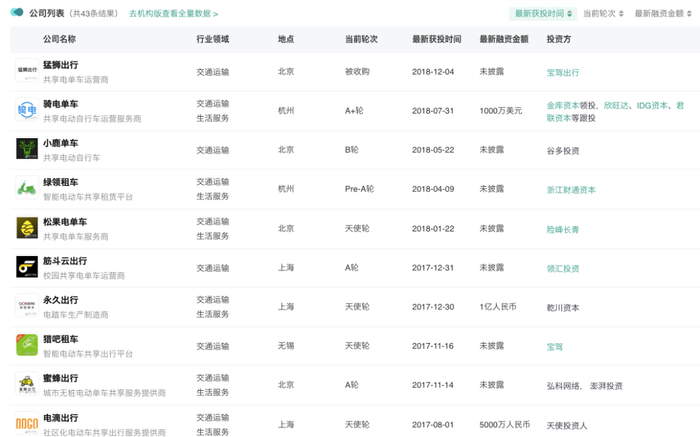Sort by 最新获投时间

pyautogui.click(x=543, y=14)
